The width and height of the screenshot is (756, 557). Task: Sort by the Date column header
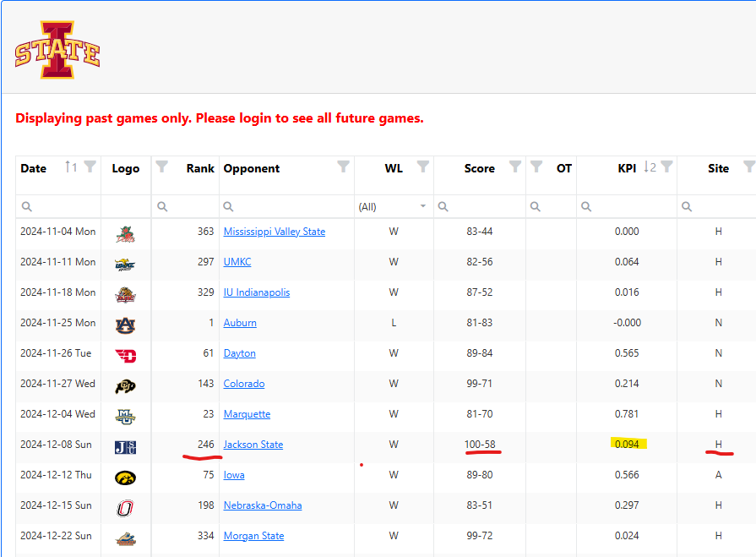33,168
